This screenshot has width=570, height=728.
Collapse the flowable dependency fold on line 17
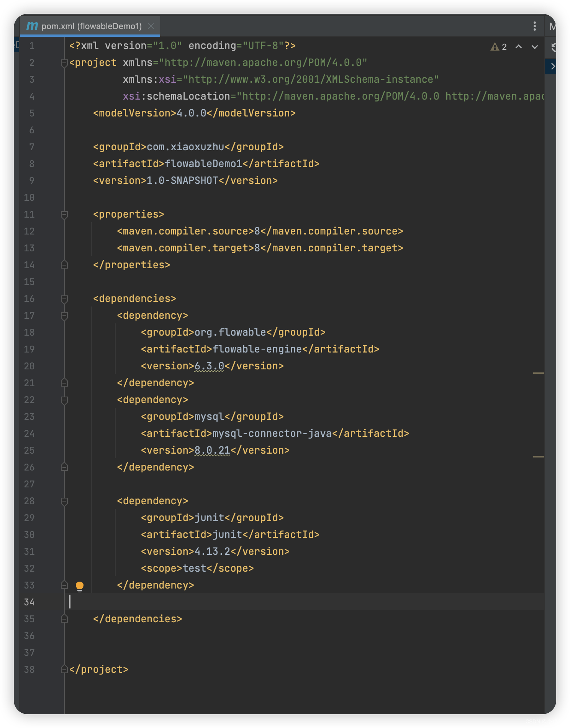[64, 316]
